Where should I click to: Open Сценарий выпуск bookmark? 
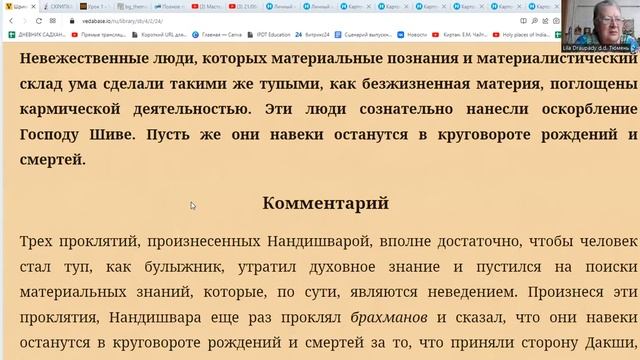[x=363, y=35]
